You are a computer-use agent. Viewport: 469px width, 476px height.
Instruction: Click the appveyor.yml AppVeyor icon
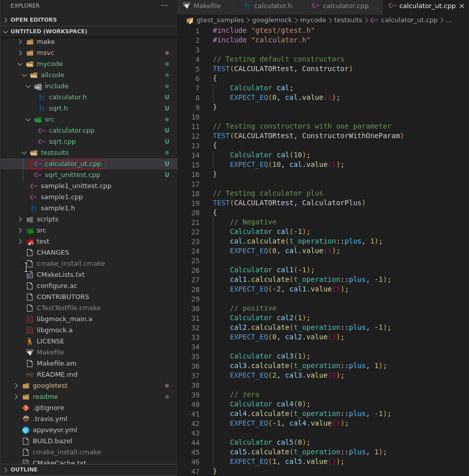[26, 430]
